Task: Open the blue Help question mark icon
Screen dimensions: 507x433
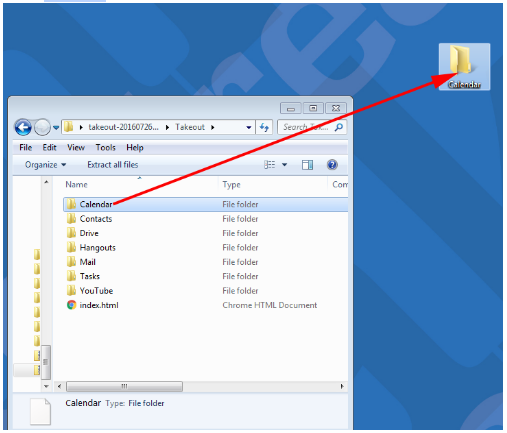Action: (x=332, y=165)
